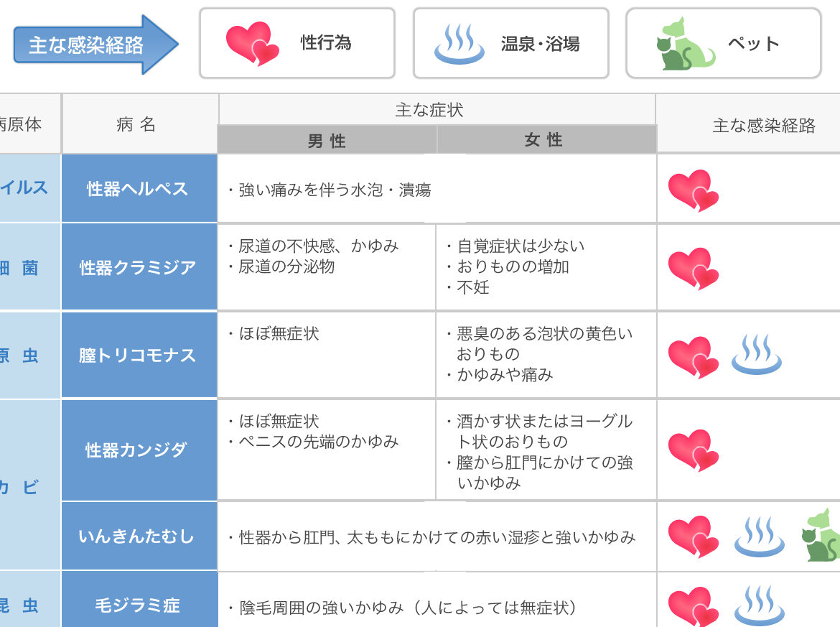Click the 性器クラミジア disease name cell
Viewport: 840px width, 627px height.
139,267
